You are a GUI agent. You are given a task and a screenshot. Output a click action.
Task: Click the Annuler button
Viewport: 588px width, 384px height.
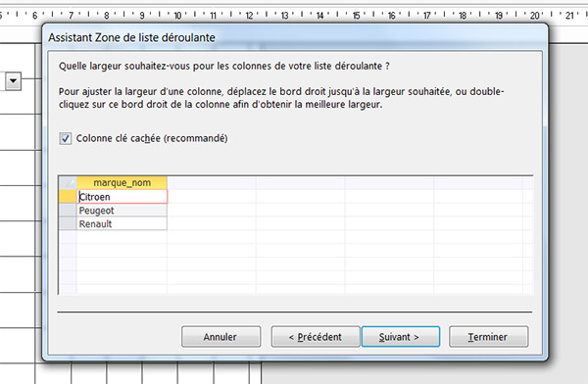(220, 337)
